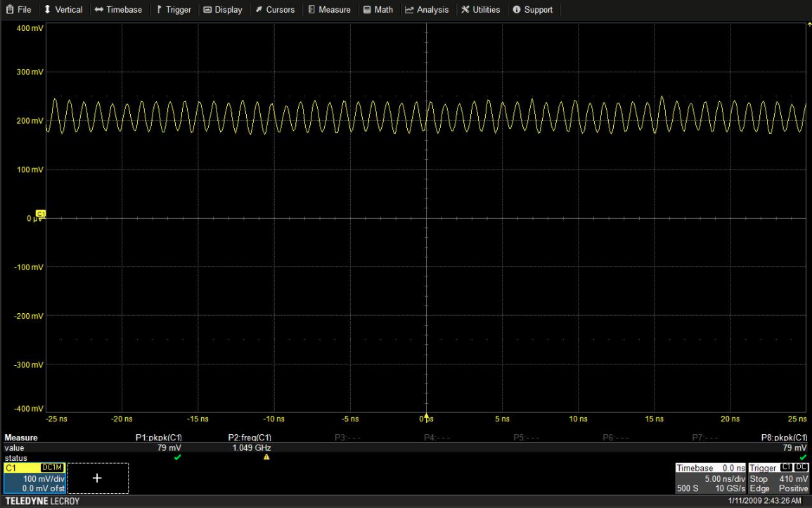Open the Cursors menu

(275, 9)
